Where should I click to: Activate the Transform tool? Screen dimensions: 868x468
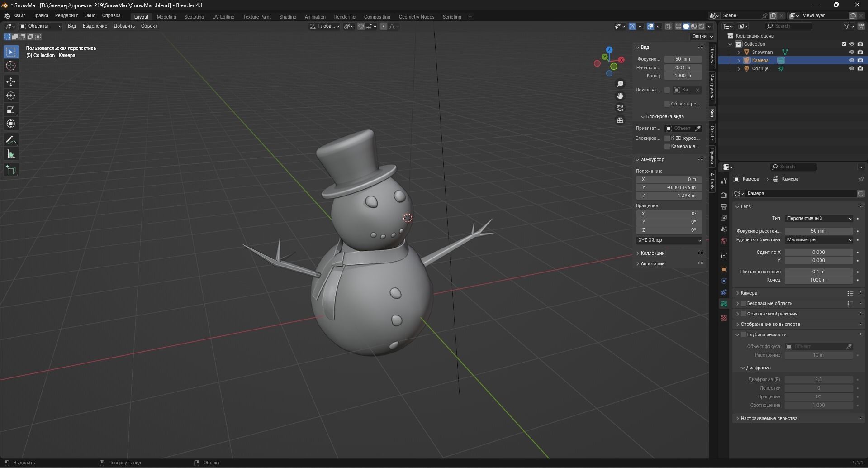click(x=11, y=124)
